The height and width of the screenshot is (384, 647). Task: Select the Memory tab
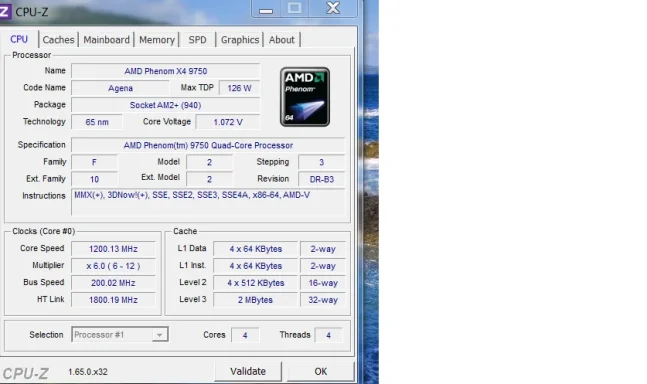click(157, 40)
